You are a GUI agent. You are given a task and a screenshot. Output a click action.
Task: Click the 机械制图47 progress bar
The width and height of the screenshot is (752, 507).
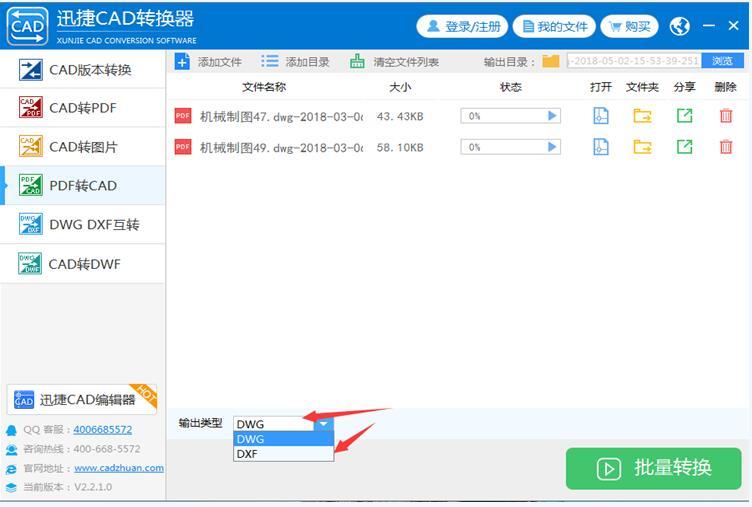(510, 116)
